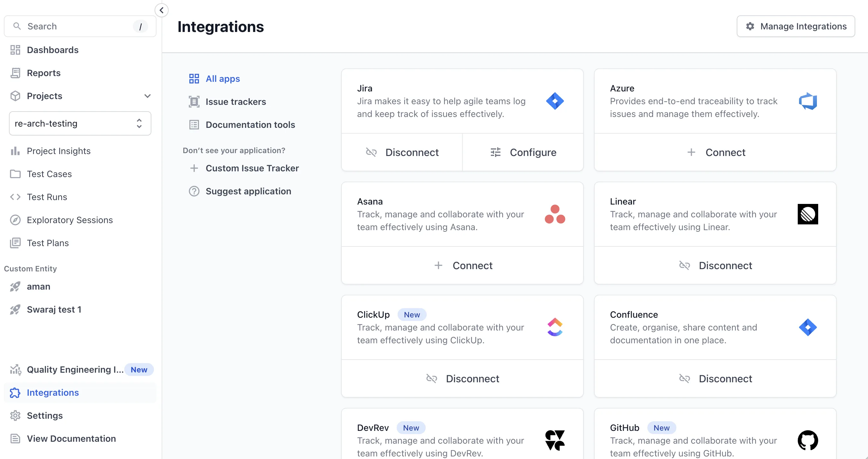Focus the sidebar Search field

(x=80, y=26)
